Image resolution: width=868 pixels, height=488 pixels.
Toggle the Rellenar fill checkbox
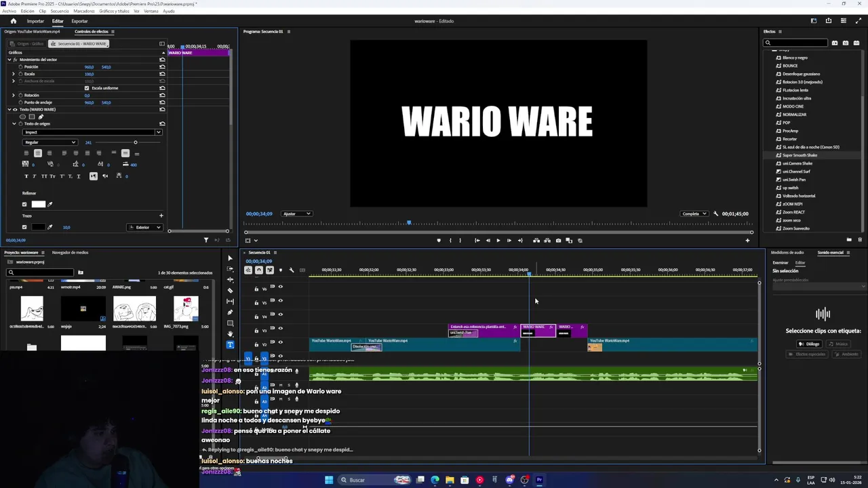(x=24, y=204)
